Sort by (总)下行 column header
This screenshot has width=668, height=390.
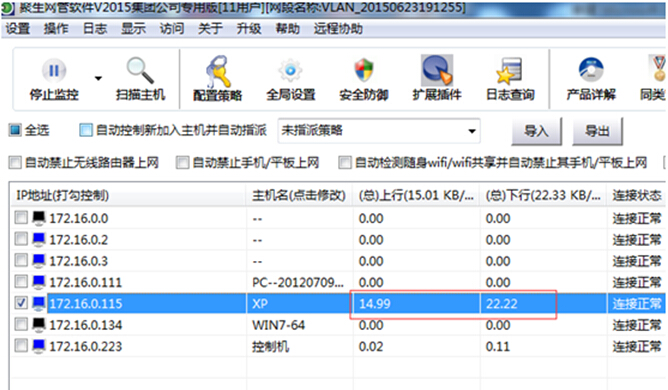(x=543, y=195)
